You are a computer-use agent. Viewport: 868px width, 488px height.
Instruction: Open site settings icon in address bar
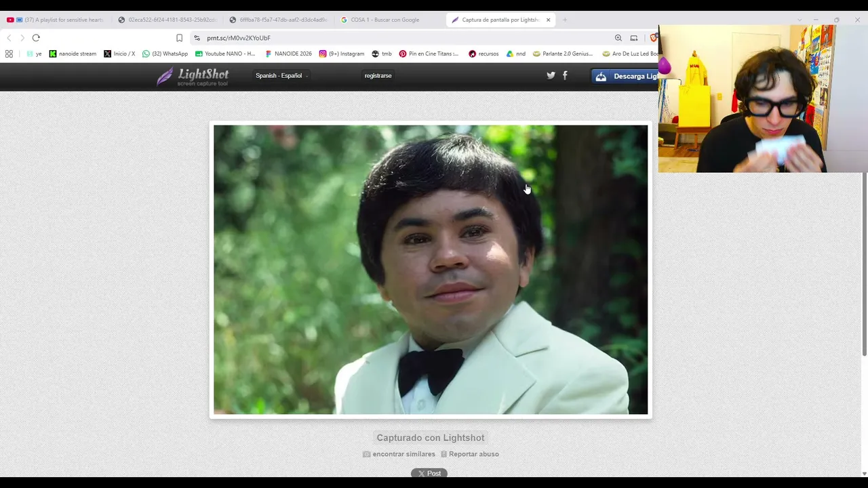coord(197,38)
